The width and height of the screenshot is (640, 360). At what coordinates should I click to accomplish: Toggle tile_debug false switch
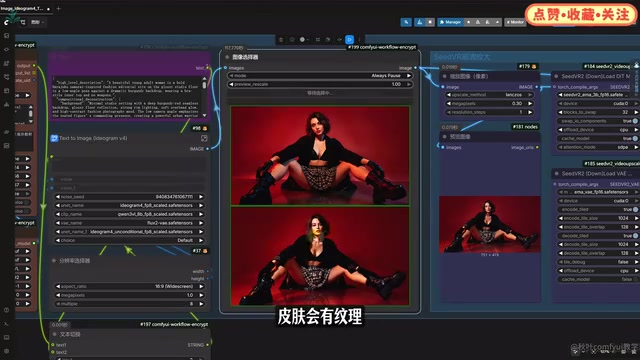pos(598,262)
